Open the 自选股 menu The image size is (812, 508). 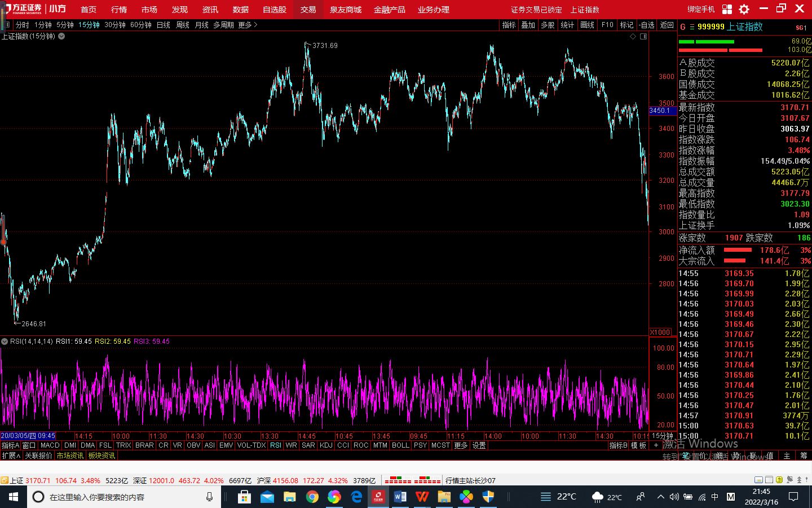pos(275,10)
